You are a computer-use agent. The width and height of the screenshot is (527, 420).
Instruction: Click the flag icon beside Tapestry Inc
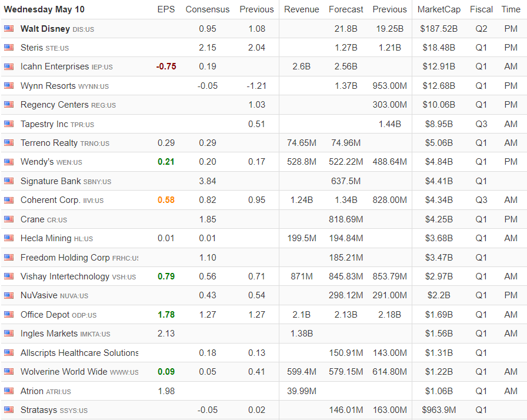(x=9, y=124)
